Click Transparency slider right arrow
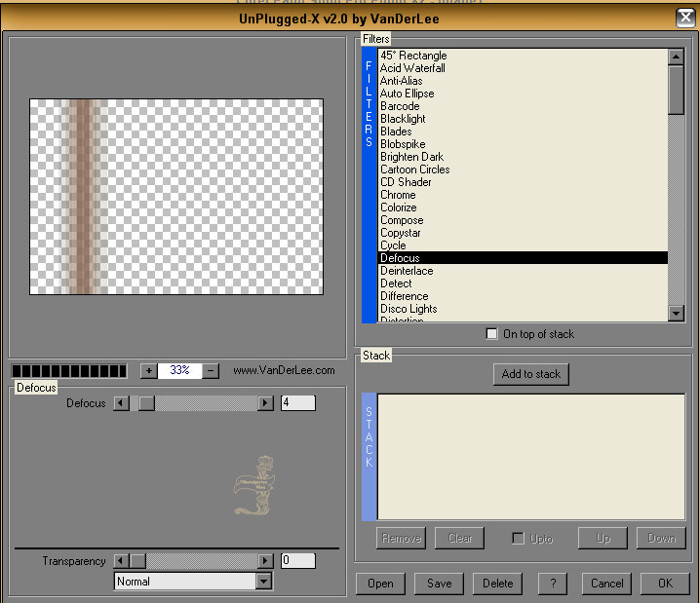700x603 pixels. click(x=265, y=561)
